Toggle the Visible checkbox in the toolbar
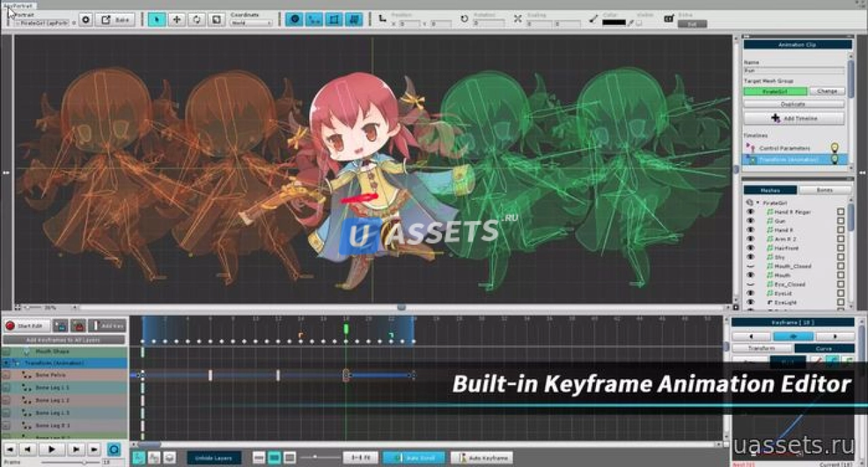 tap(639, 22)
